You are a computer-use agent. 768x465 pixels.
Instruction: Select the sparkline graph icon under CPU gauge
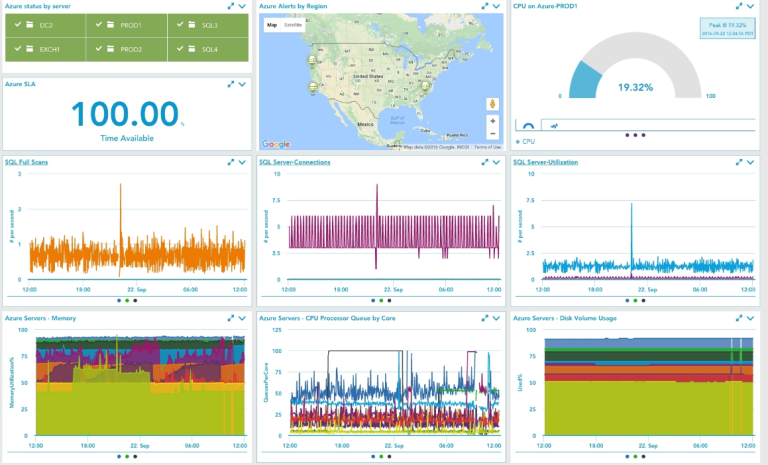tap(553, 125)
